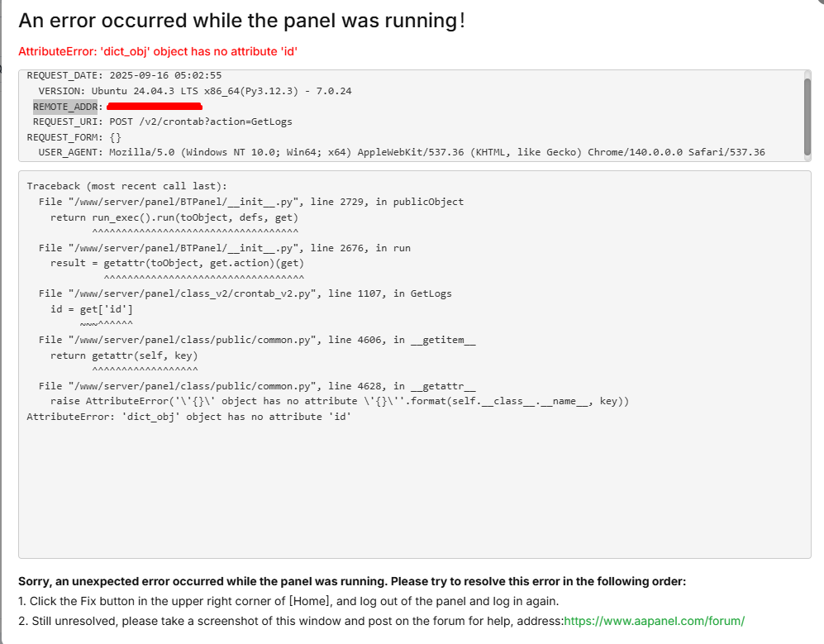824x644 pixels.
Task: Click the crontab_v2.py line 1107 traceback entry
Action: pyautogui.click(x=245, y=293)
